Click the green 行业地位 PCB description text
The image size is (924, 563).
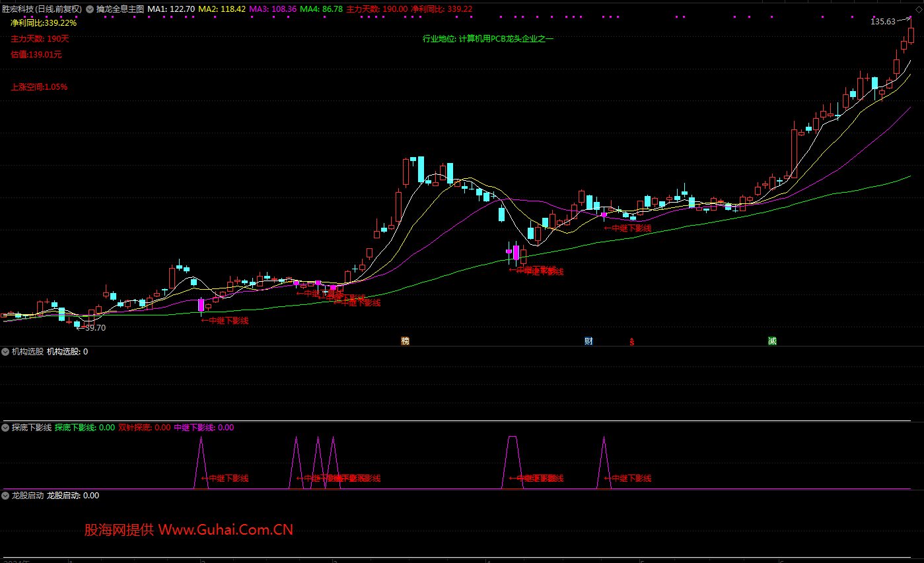488,39
